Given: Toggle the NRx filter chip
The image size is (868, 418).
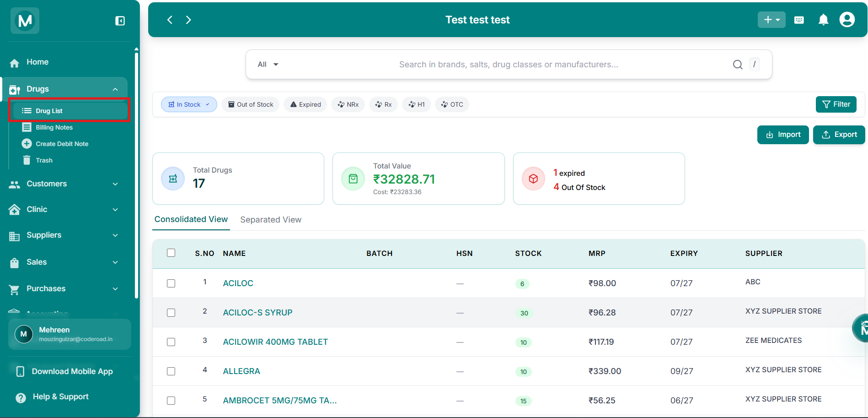Looking at the screenshot, I should [348, 104].
